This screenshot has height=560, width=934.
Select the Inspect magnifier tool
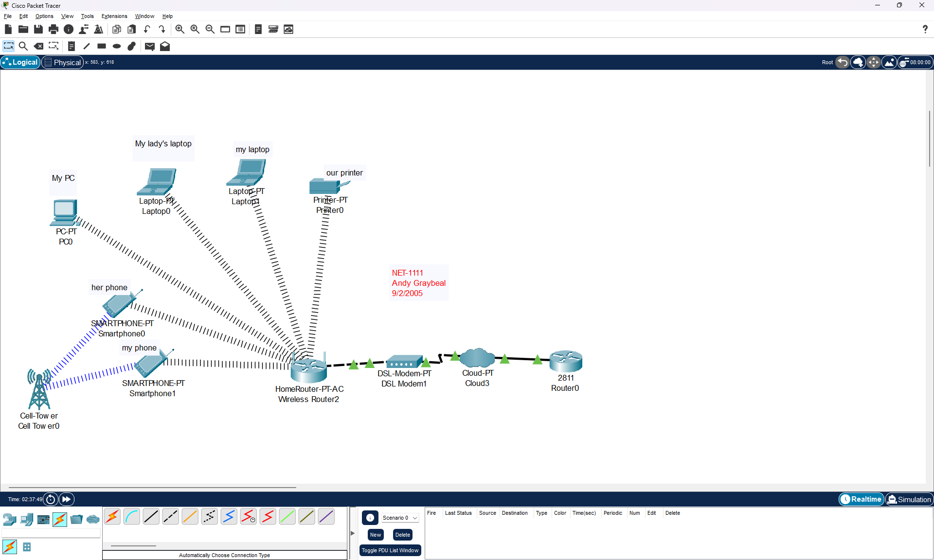23,46
